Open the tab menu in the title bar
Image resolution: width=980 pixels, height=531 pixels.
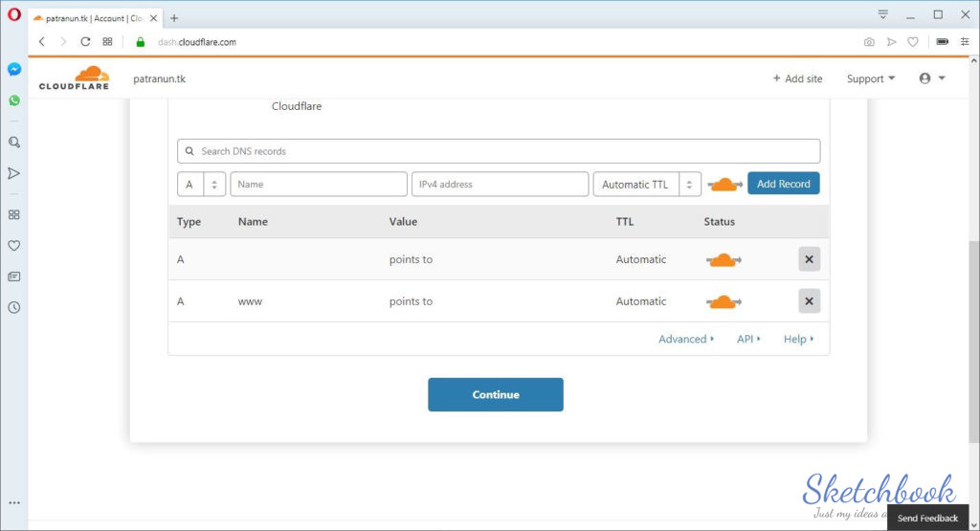pyautogui.click(x=882, y=14)
